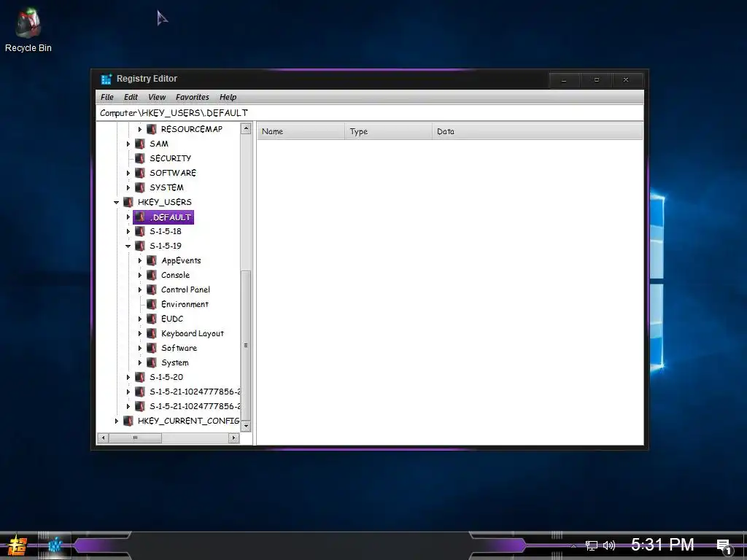
Task: Click the registry path address bar
Action: click(370, 113)
